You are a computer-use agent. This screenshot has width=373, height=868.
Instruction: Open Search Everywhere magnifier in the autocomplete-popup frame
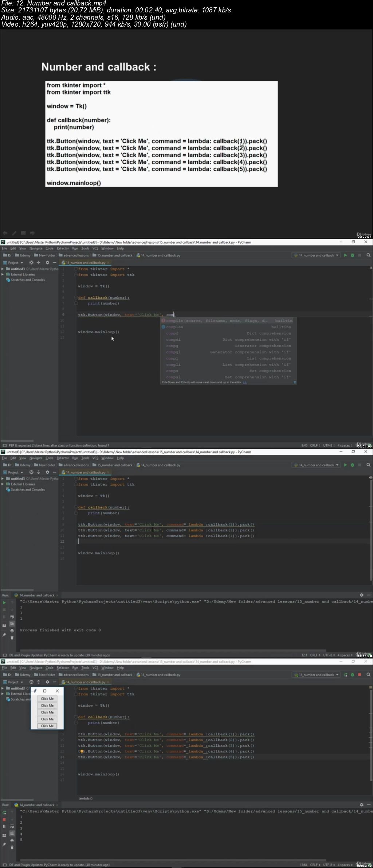(x=368, y=255)
